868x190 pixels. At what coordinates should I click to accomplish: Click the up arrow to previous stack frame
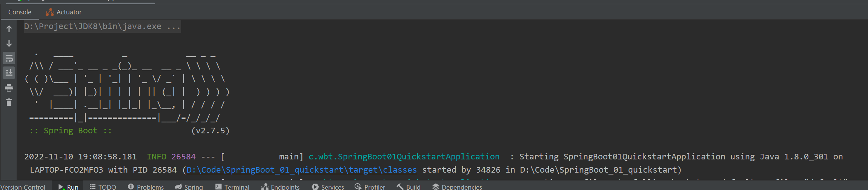click(9, 29)
